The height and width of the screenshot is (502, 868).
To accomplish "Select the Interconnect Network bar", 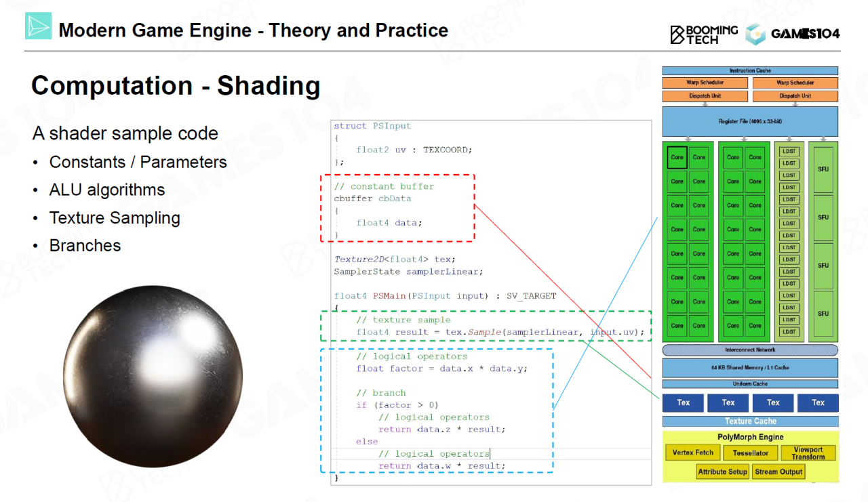I will pyautogui.click(x=750, y=350).
